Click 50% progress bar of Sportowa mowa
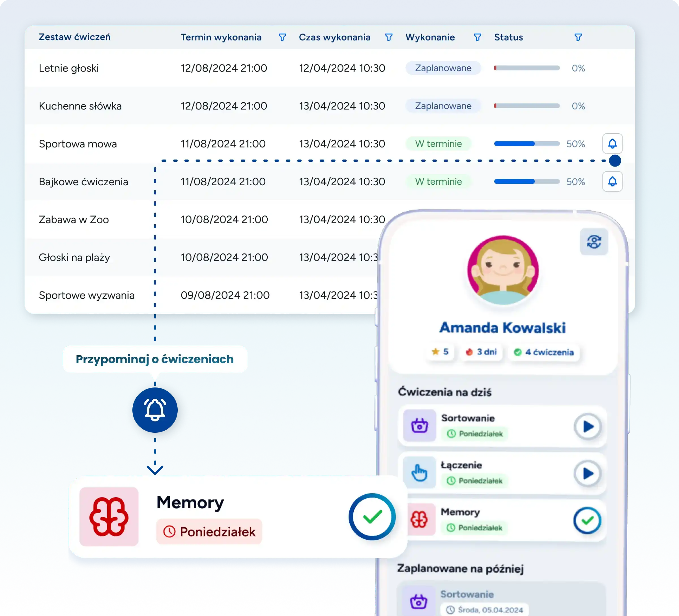Image resolution: width=679 pixels, height=616 pixels. [527, 144]
